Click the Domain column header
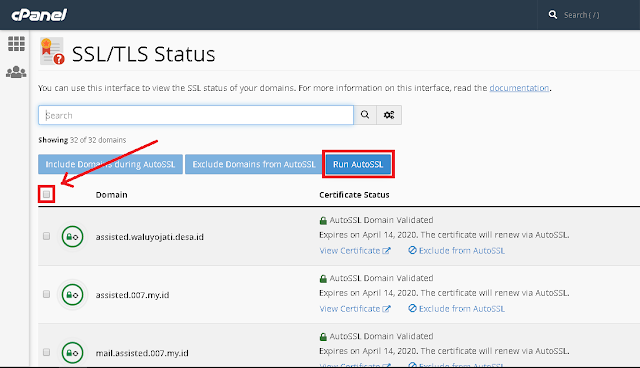Viewport: 640px width, 368px height. 111,195
